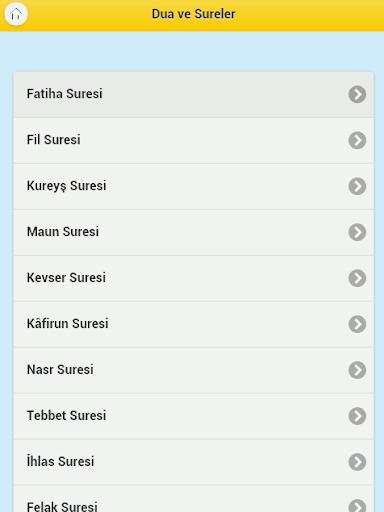The width and height of the screenshot is (384, 512).
Task: Select İhlas Suresi row text
Action: coord(60,461)
